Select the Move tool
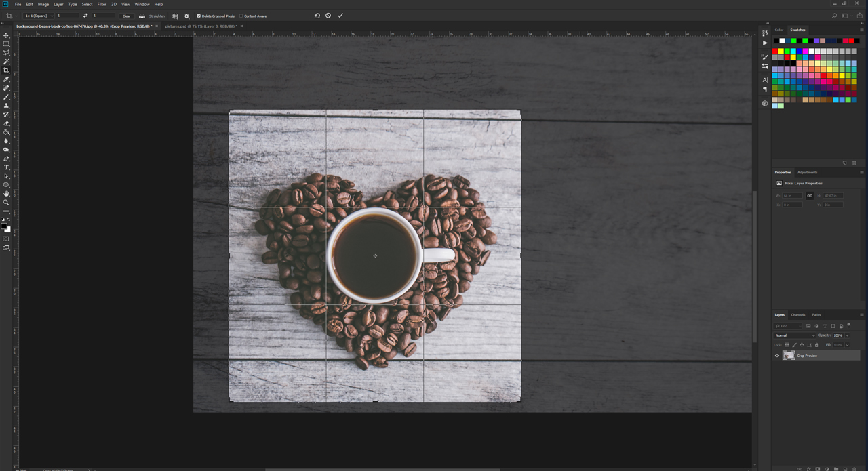Image resolution: width=868 pixels, height=471 pixels. 6,35
